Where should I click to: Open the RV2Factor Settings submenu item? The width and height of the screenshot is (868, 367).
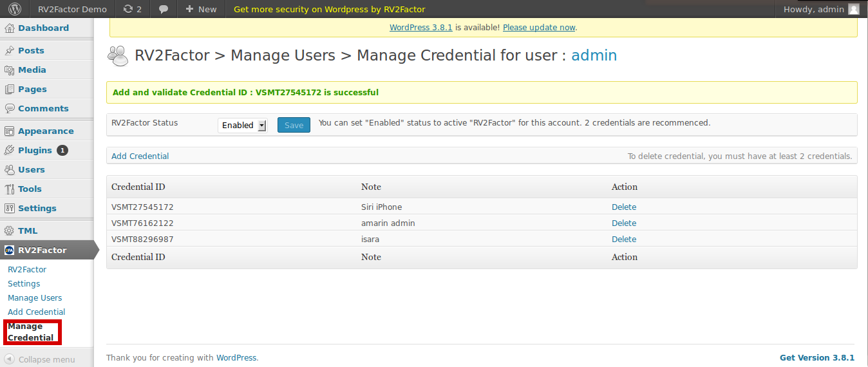pos(24,283)
